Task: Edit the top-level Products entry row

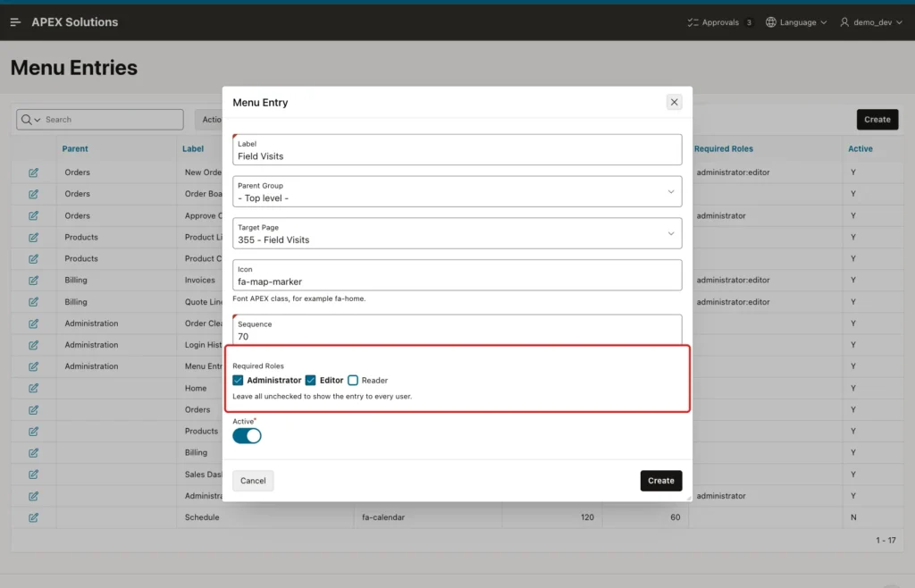Action: pos(33,432)
